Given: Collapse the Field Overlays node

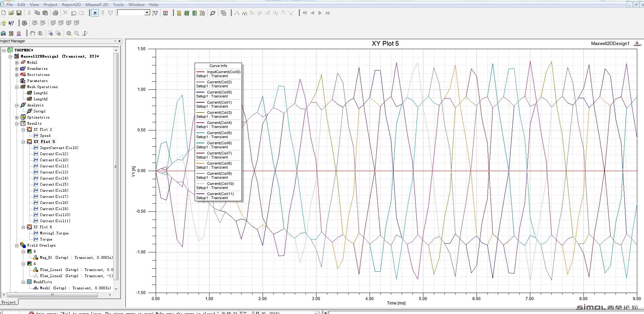Looking at the screenshot, I should pos(17,245).
